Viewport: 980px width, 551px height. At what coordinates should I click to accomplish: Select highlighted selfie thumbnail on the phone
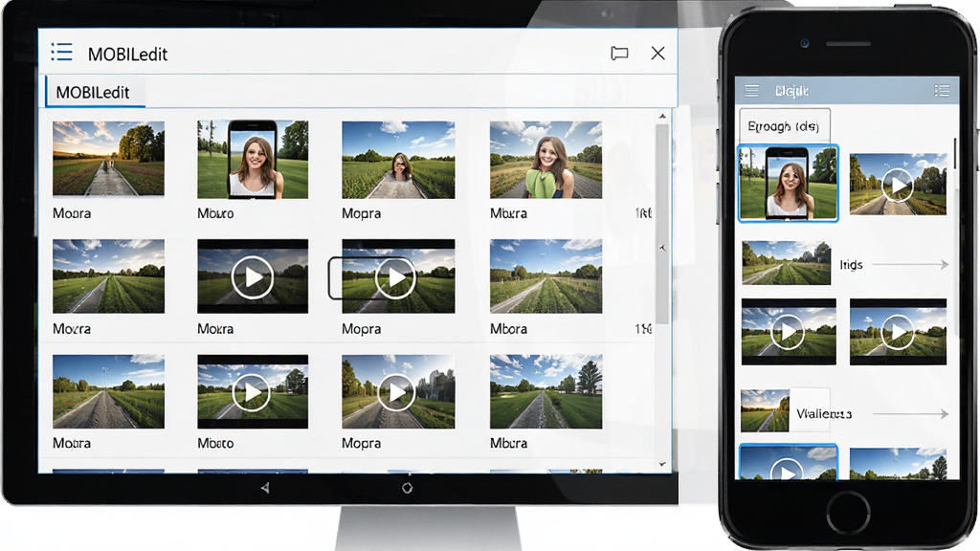pos(789,183)
